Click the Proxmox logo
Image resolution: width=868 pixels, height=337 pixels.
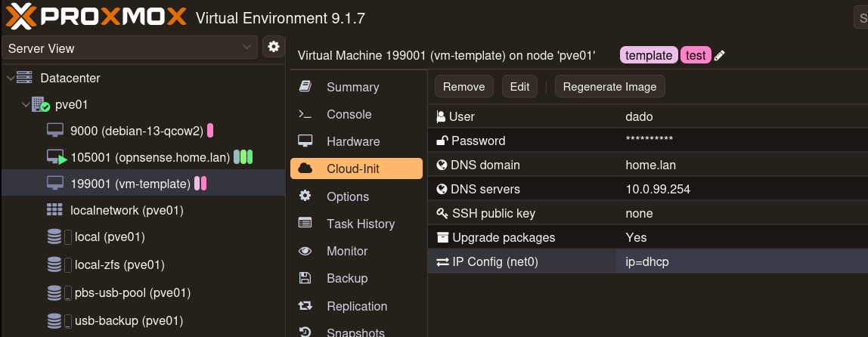[x=96, y=17]
